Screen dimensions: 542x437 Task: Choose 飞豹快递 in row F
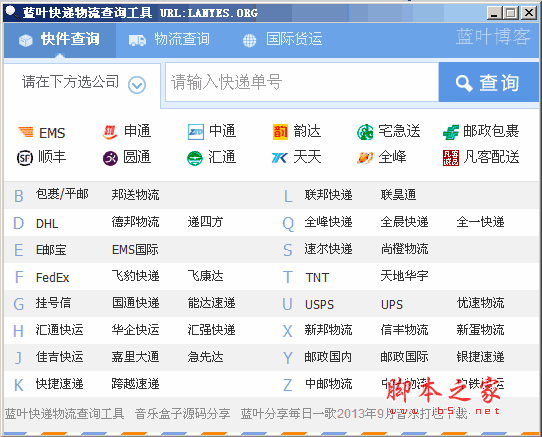[x=136, y=276]
